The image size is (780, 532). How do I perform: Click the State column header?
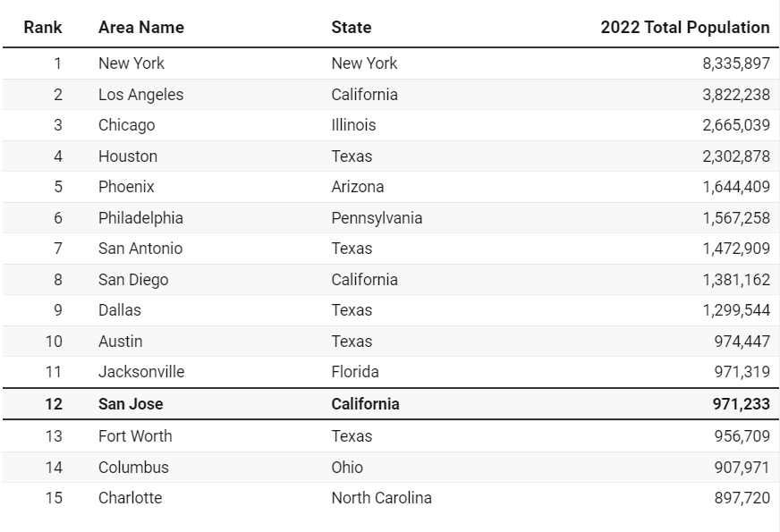[351, 27]
